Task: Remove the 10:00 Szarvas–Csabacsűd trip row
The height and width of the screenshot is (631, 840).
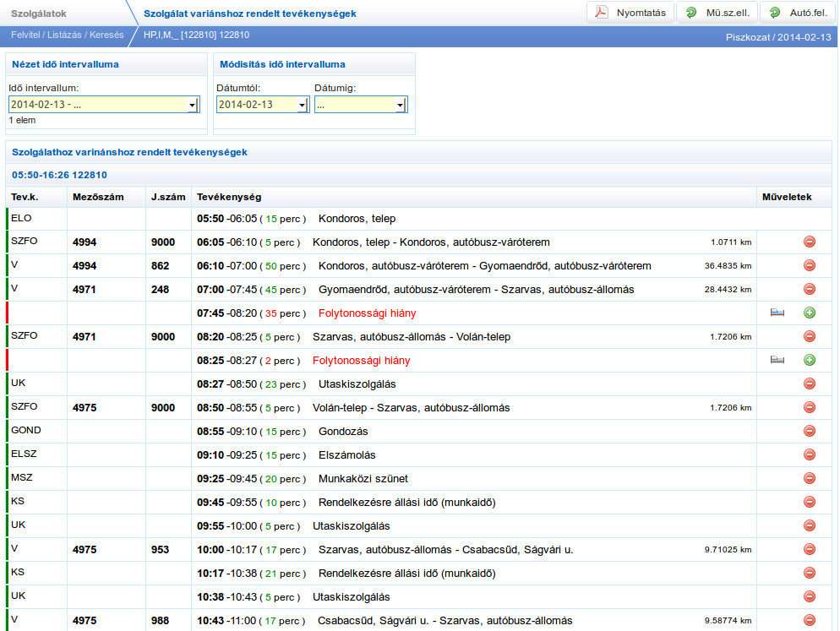Action: point(810,550)
